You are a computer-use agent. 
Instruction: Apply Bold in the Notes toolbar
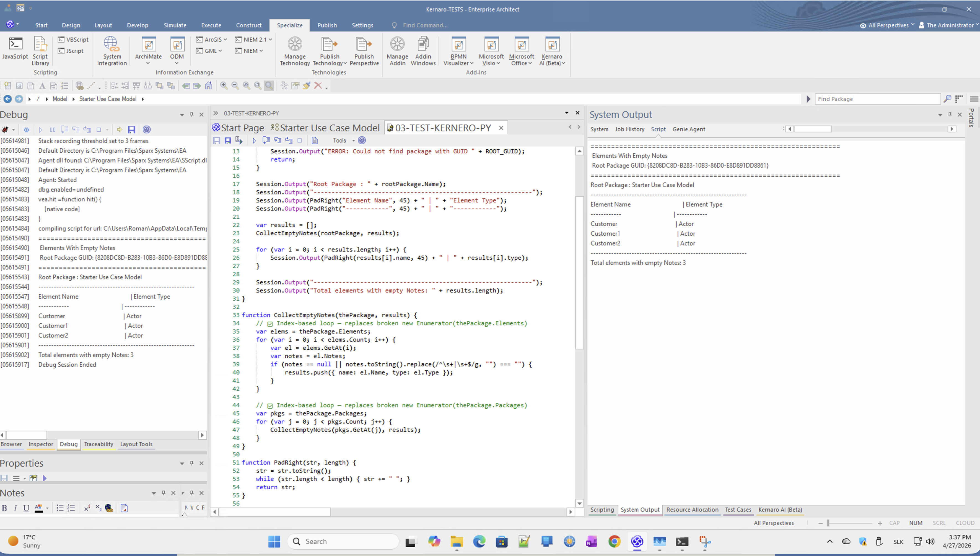click(5, 508)
